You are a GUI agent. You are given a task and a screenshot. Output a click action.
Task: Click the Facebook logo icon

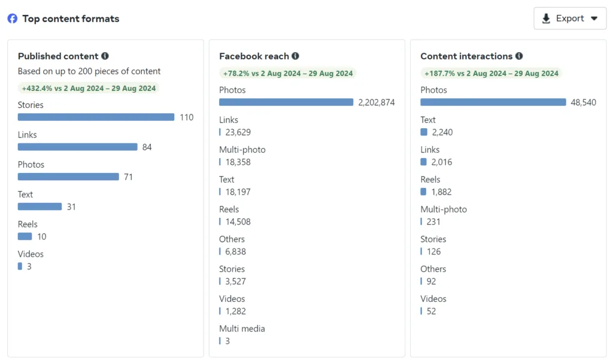click(13, 19)
